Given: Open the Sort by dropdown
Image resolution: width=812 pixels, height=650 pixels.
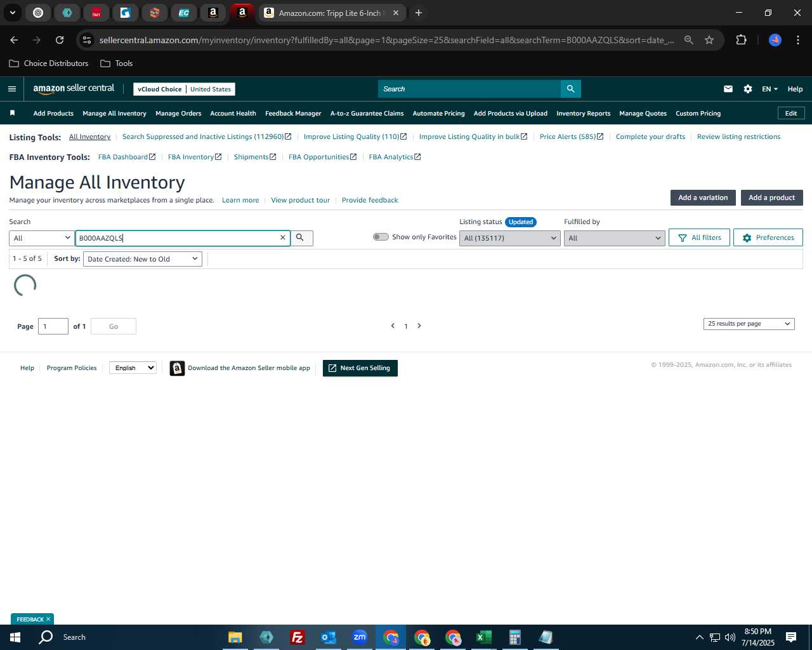Looking at the screenshot, I should coord(143,259).
